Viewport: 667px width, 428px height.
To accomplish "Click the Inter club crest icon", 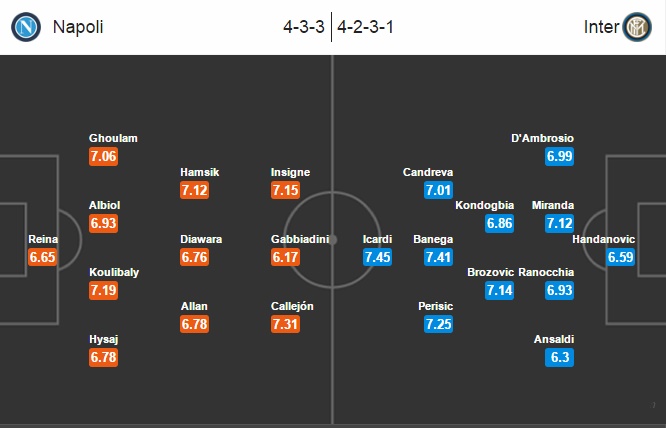I will click(637, 27).
